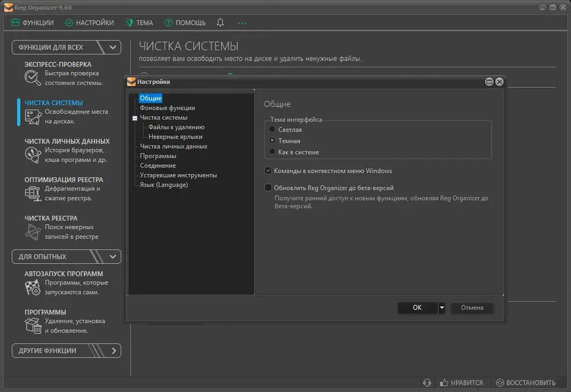
Task: Uncheck Команды в контекстном меню Windows
Action: click(268, 171)
